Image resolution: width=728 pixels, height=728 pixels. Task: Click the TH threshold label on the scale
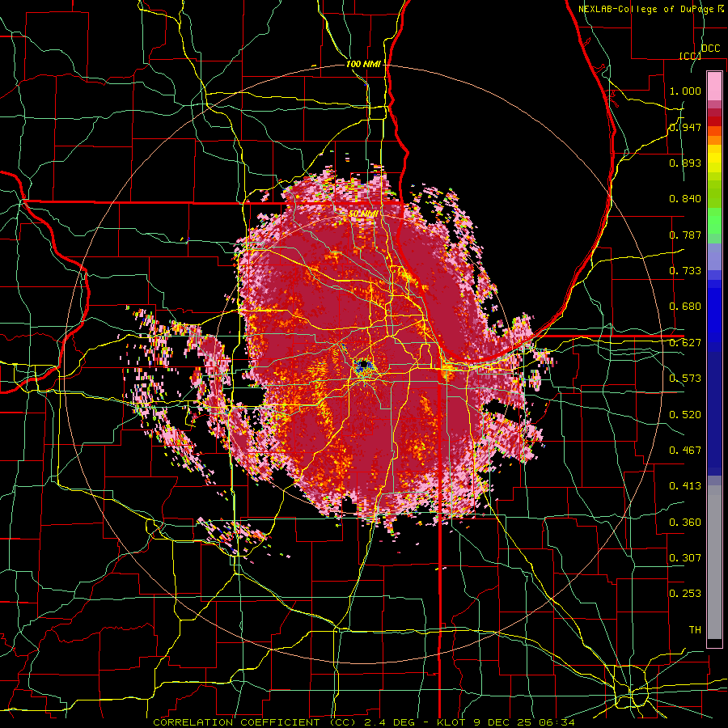tap(695, 630)
